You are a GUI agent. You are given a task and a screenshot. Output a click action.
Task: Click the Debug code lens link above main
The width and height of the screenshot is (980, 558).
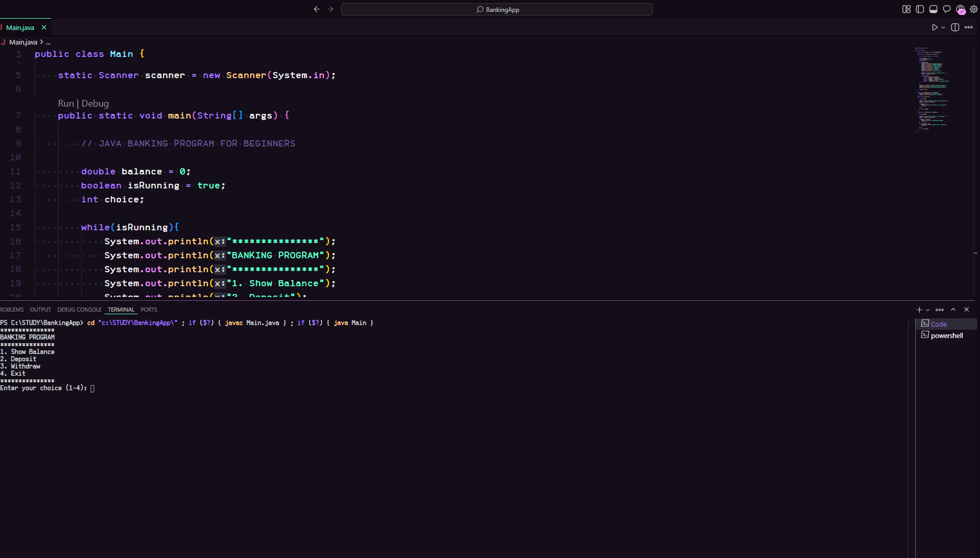click(x=95, y=104)
